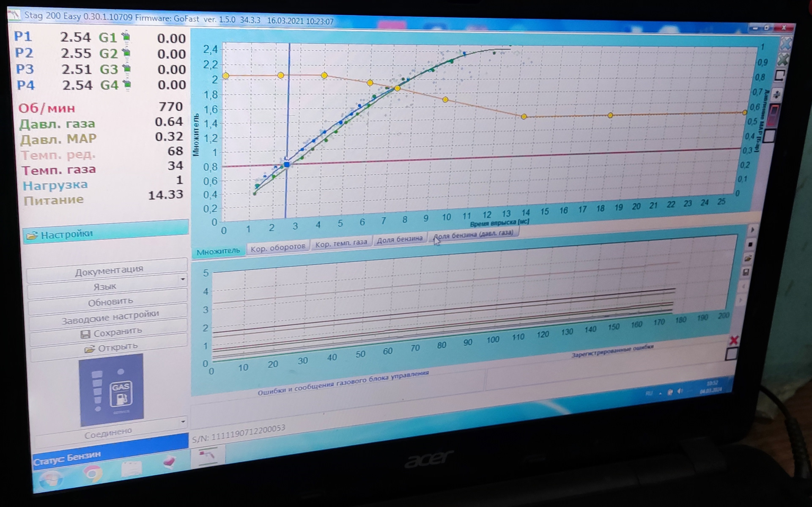Open the Доля бензина tab
812x507 pixels.
(x=399, y=239)
